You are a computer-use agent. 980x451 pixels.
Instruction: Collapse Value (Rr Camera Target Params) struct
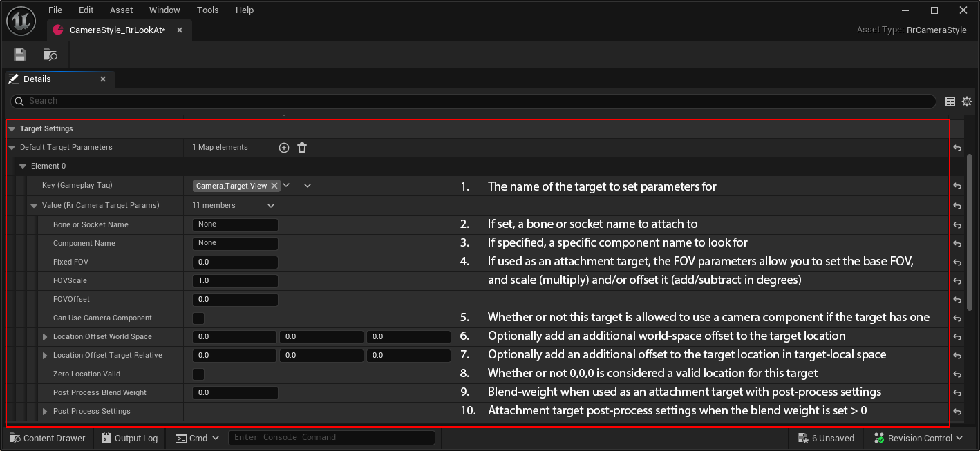34,206
